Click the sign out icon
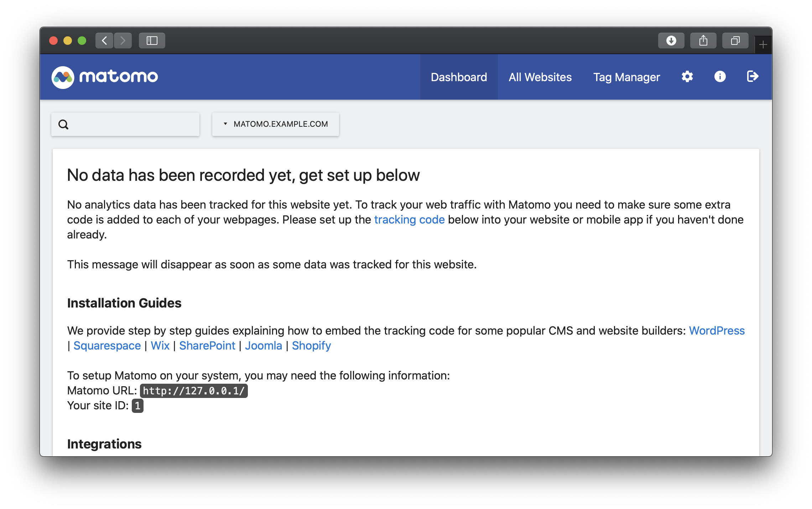 pos(752,77)
